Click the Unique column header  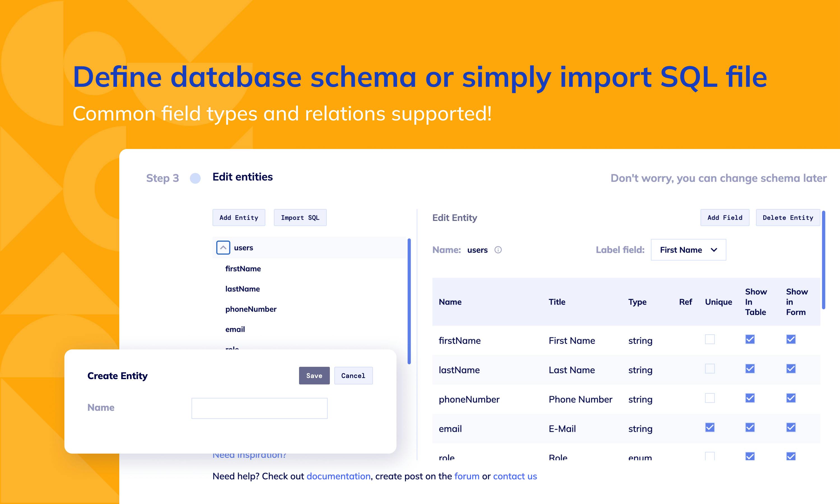[718, 302]
